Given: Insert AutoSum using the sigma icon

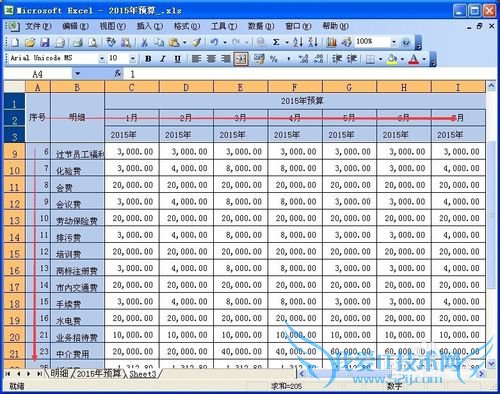Looking at the screenshot, I should click(x=276, y=42).
